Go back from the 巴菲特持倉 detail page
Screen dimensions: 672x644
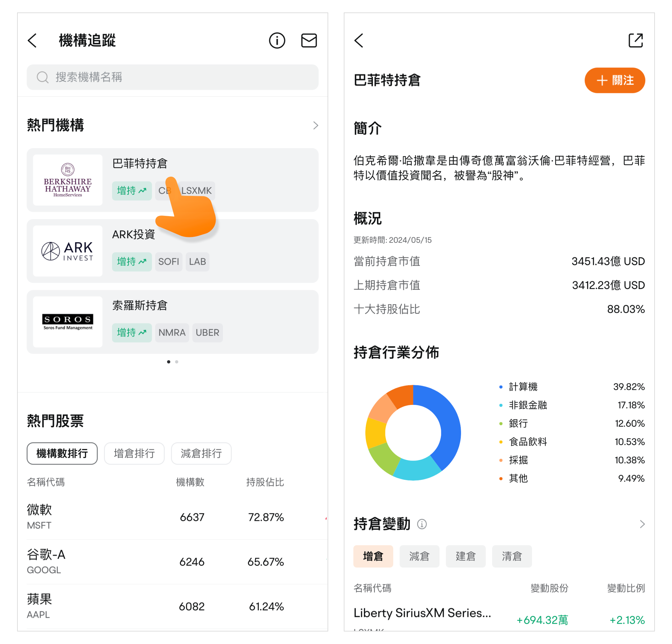[x=359, y=40]
